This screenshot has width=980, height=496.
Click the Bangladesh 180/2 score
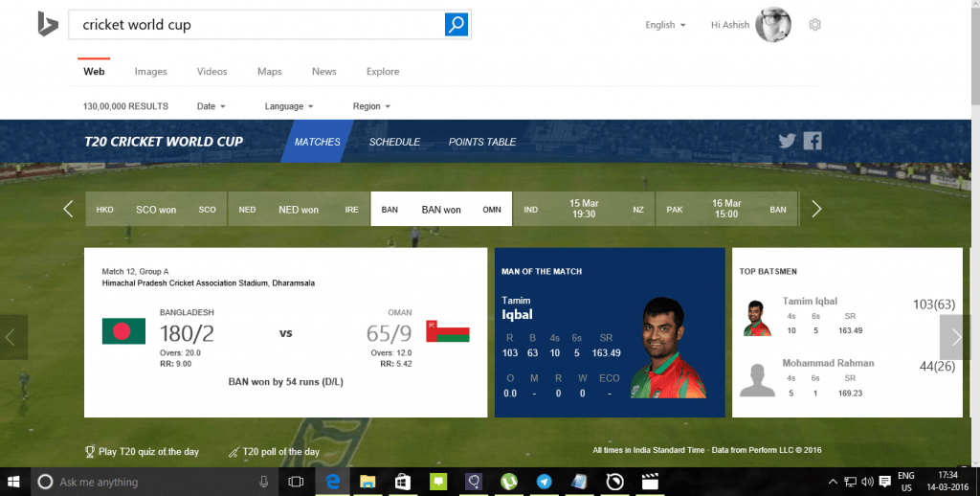click(187, 333)
